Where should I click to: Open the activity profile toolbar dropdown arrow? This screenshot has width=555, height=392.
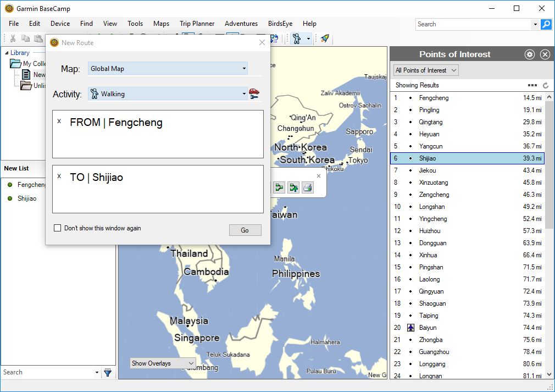[x=309, y=38]
